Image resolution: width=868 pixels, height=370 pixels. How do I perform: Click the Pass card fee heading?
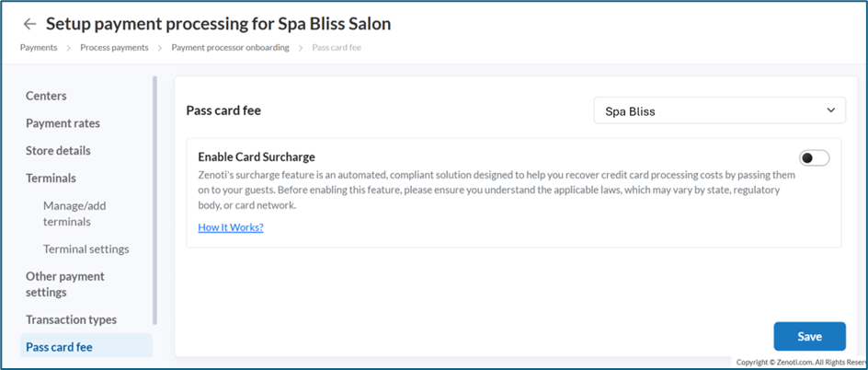pos(223,111)
